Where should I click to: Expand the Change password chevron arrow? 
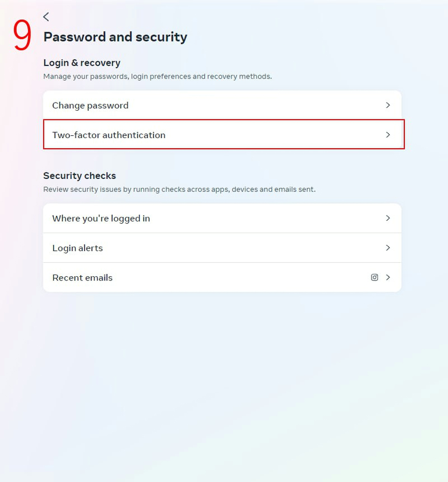point(388,105)
